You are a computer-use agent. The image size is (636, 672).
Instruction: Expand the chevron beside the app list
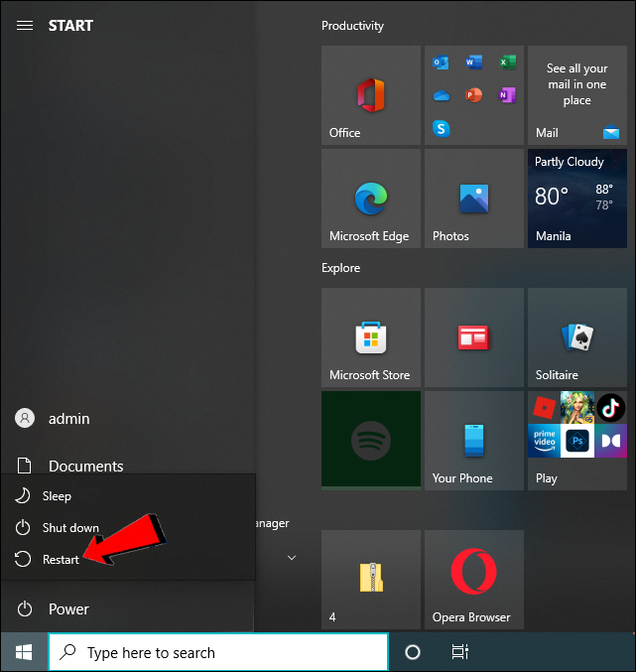pyautogui.click(x=292, y=558)
